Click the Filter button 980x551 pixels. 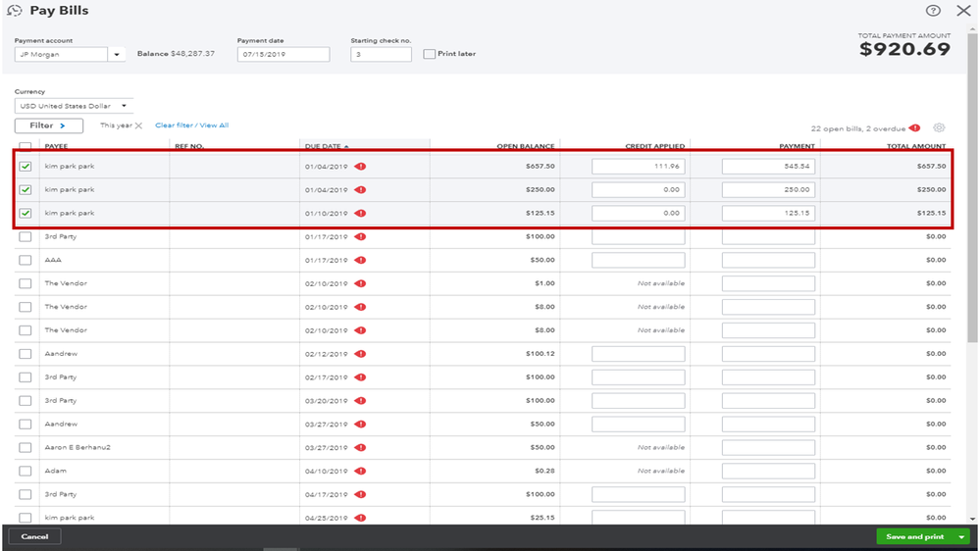[48, 125]
